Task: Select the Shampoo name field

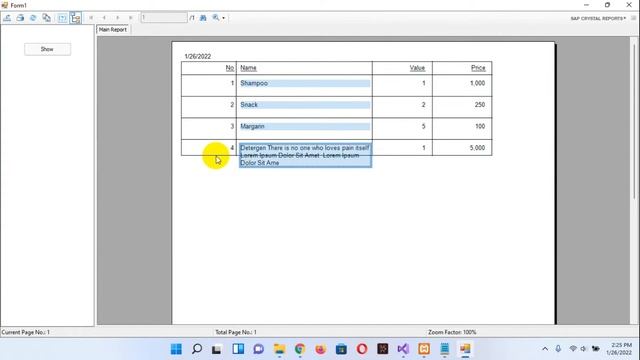Action: click(x=305, y=83)
